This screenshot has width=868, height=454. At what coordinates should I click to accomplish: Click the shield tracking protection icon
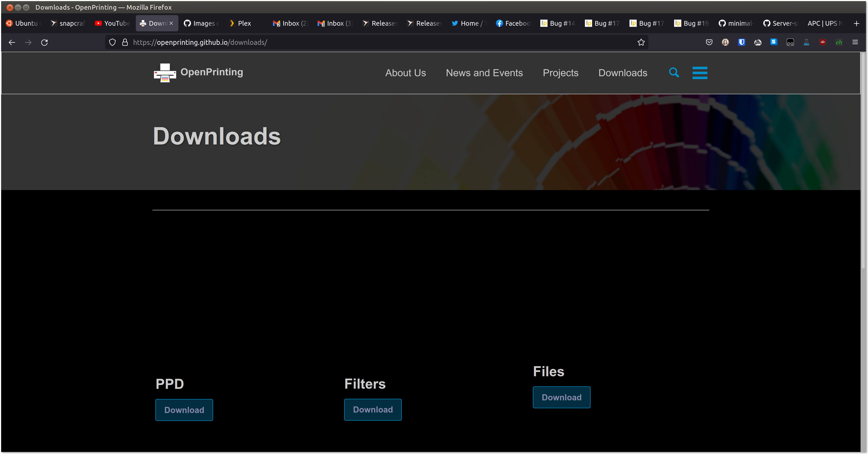(112, 42)
